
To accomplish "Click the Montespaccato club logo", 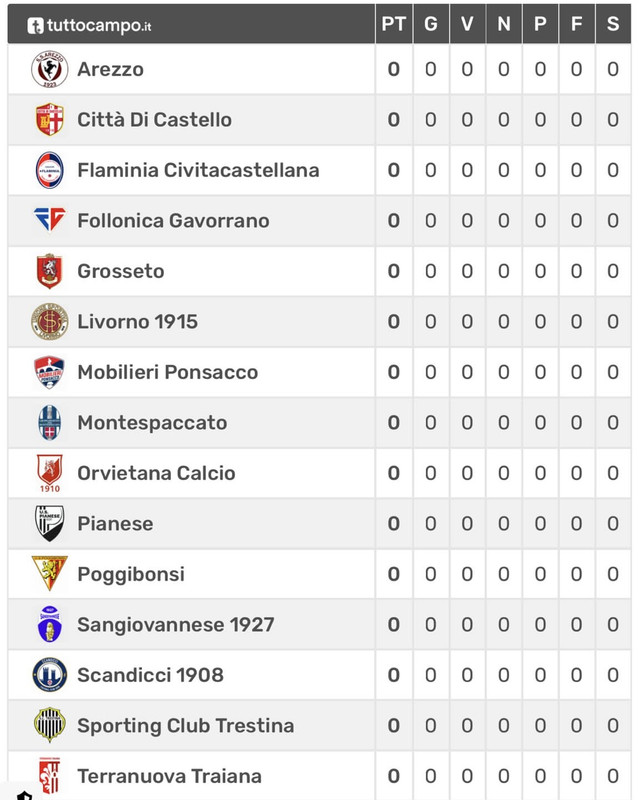I will coord(50,422).
